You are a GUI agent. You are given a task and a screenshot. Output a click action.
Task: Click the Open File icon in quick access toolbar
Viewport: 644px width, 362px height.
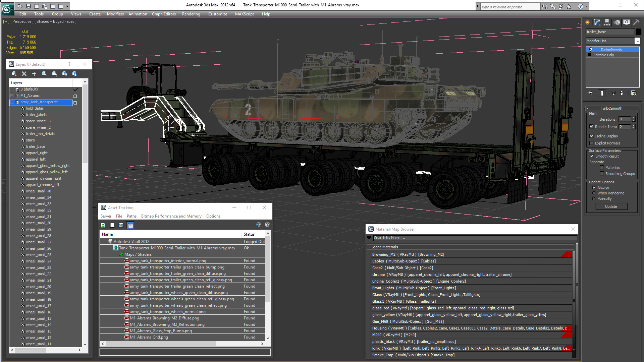click(x=20, y=6)
